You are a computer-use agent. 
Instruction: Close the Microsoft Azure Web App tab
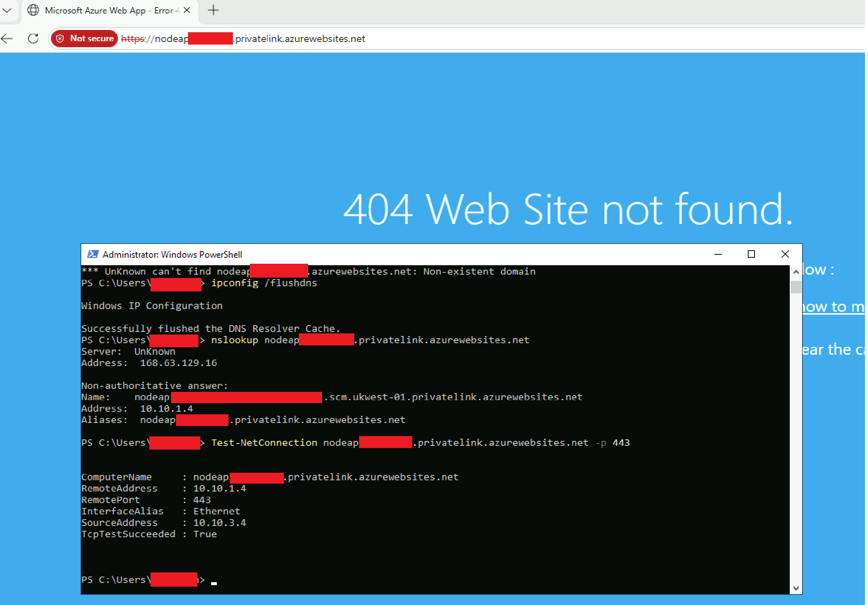click(x=187, y=10)
